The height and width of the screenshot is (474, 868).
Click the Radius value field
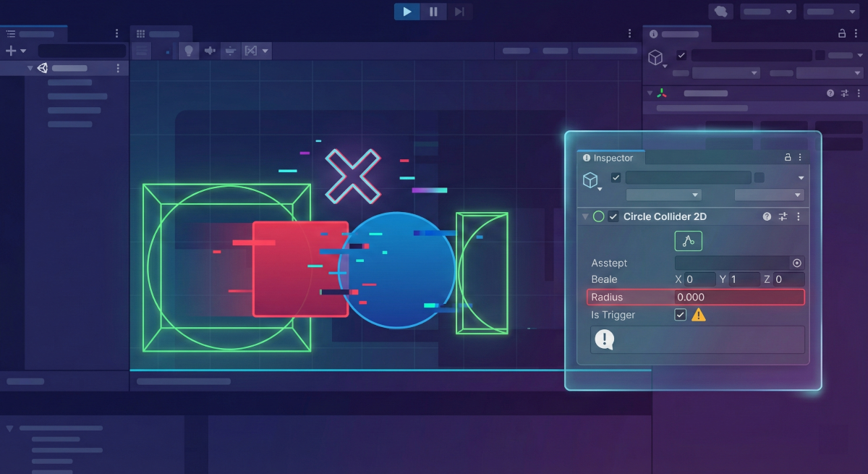pos(738,297)
